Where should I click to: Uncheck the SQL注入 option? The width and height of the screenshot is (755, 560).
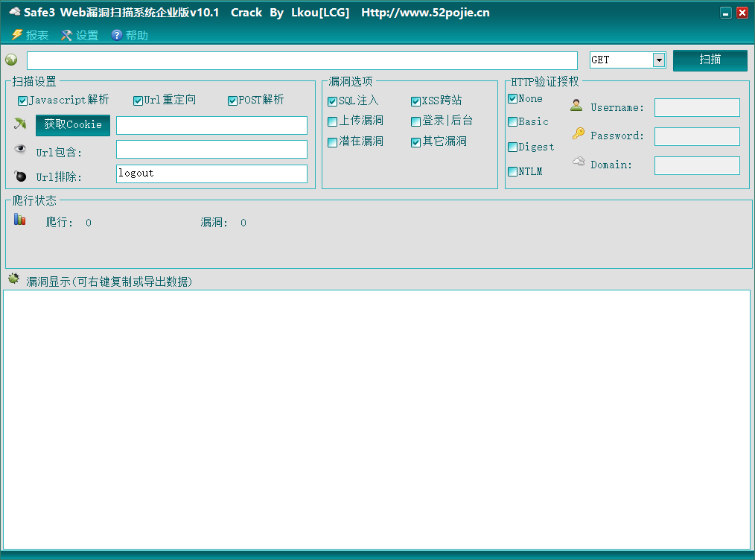[x=333, y=101]
